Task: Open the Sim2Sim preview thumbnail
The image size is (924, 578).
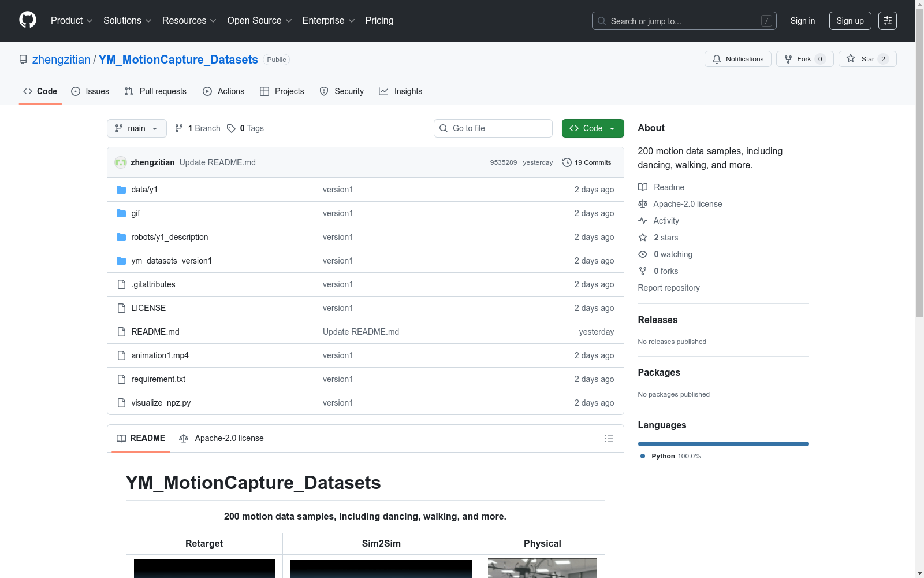Action: coord(381,569)
